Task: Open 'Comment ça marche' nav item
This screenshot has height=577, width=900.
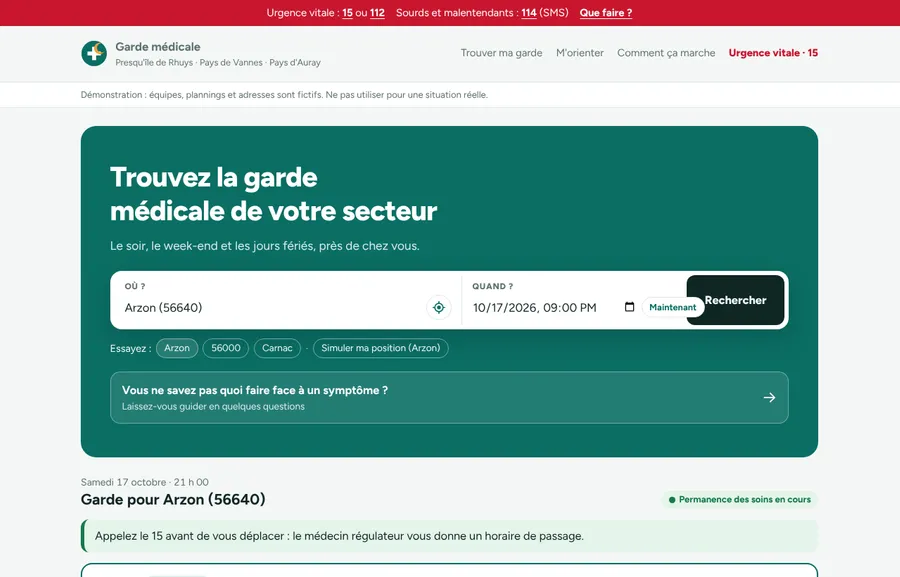Action: click(666, 53)
